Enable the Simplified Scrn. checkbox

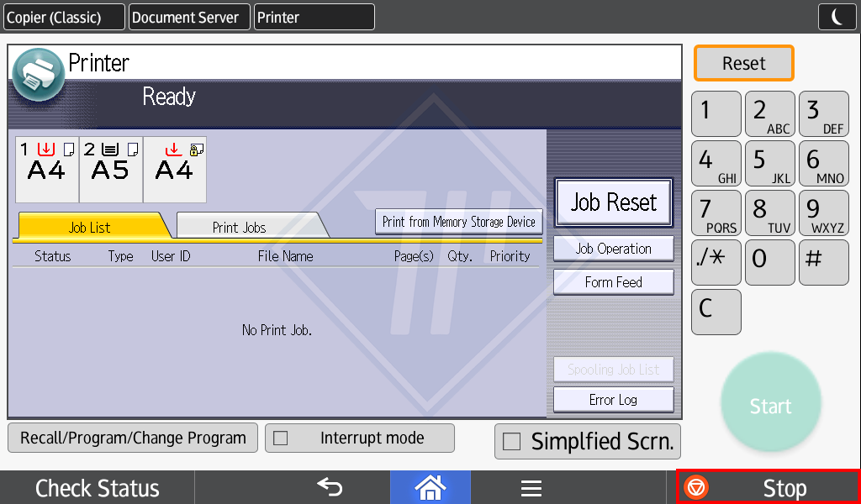[511, 442]
